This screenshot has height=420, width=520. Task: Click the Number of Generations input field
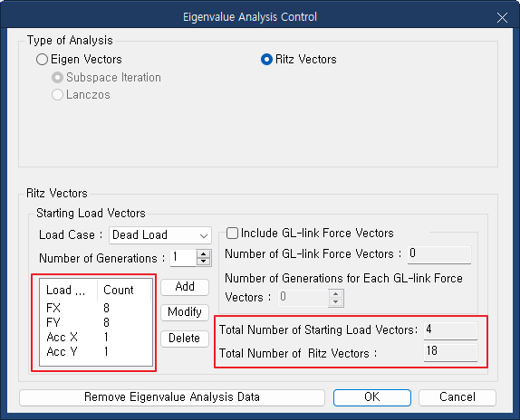pos(183,257)
